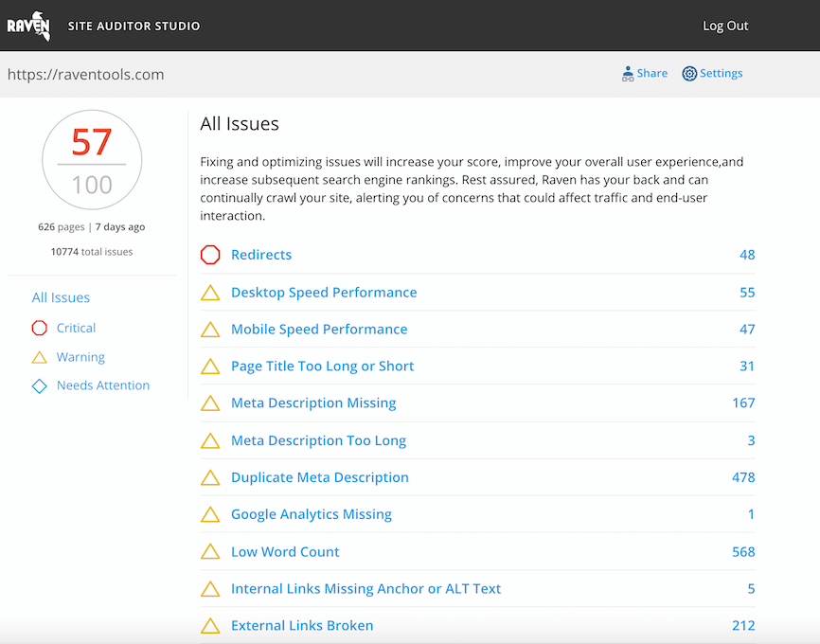Click the Share person icon

(x=627, y=73)
